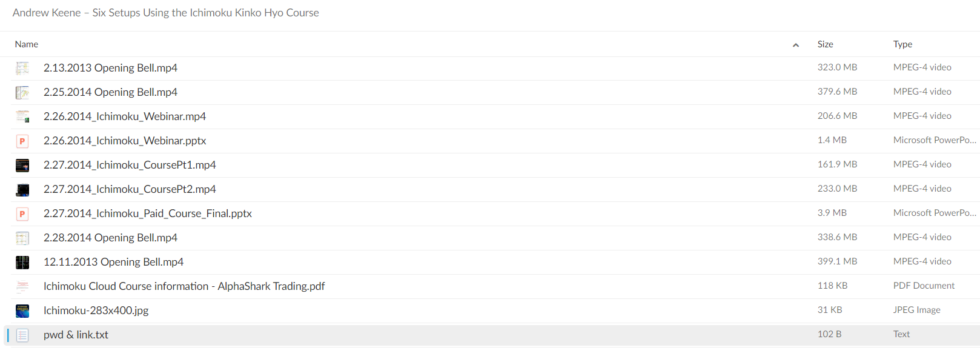Open Ichimoku Cloud Course information PDF name

(x=184, y=286)
